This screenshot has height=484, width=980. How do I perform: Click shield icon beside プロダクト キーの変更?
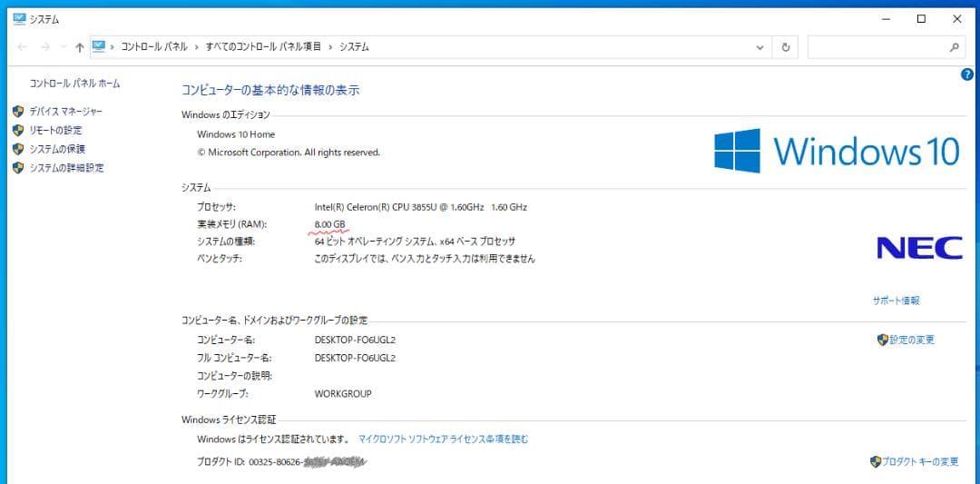[x=876, y=461]
